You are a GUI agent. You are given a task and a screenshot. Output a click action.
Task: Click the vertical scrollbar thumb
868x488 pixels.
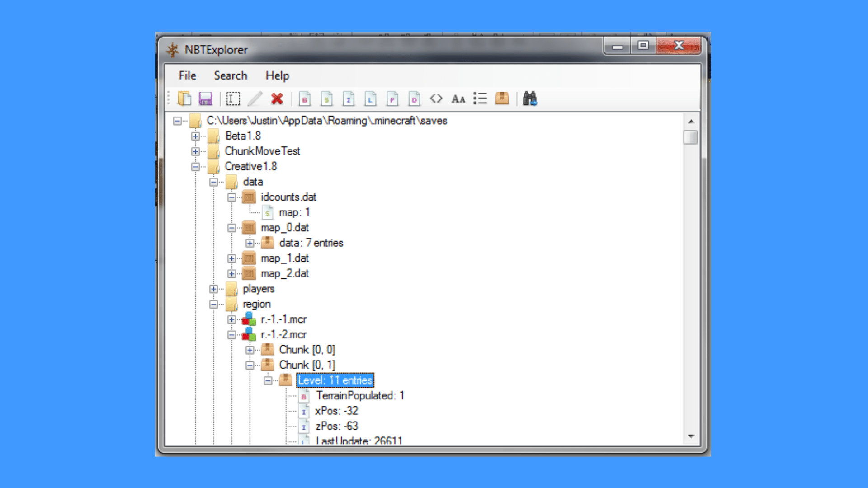(x=691, y=137)
